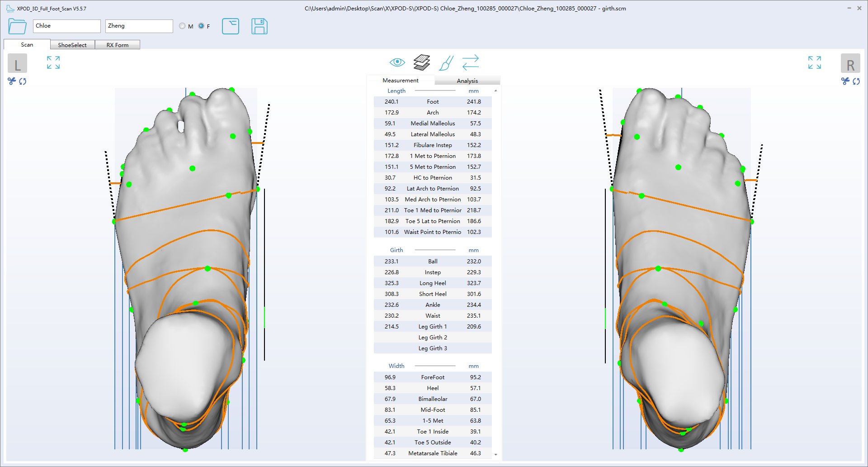Click the right foot refresh icon
Viewport: 868px width, 467px height.
pos(856,81)
